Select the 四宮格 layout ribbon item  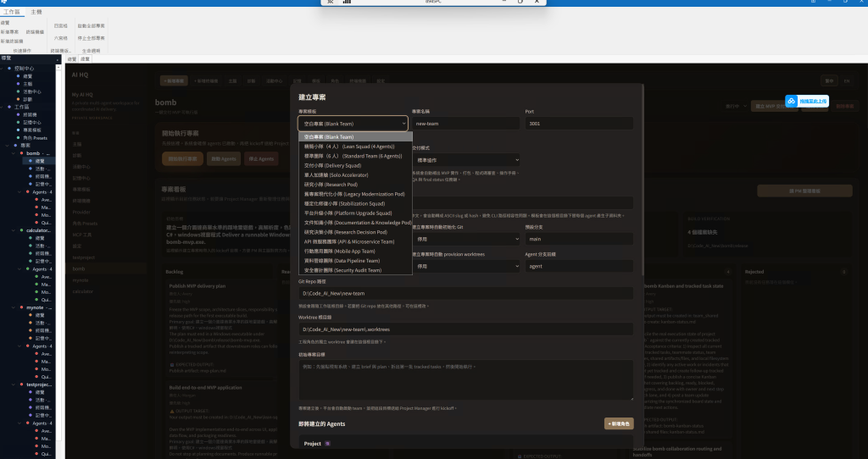point(60,26)
